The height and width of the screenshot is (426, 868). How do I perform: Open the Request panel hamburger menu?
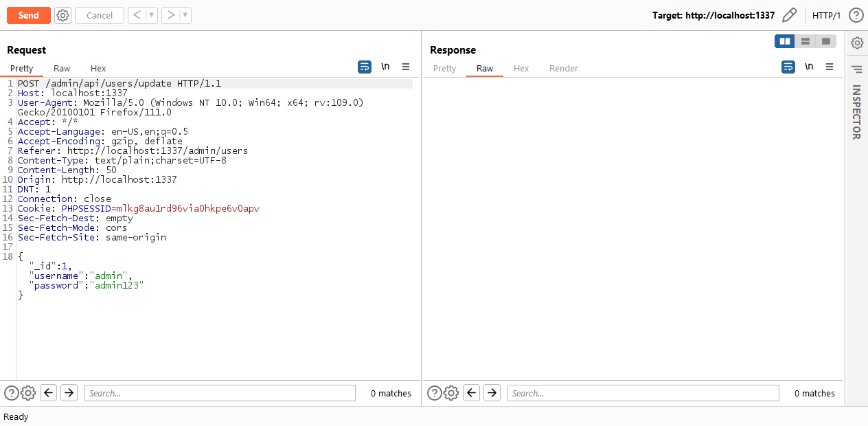406,67
